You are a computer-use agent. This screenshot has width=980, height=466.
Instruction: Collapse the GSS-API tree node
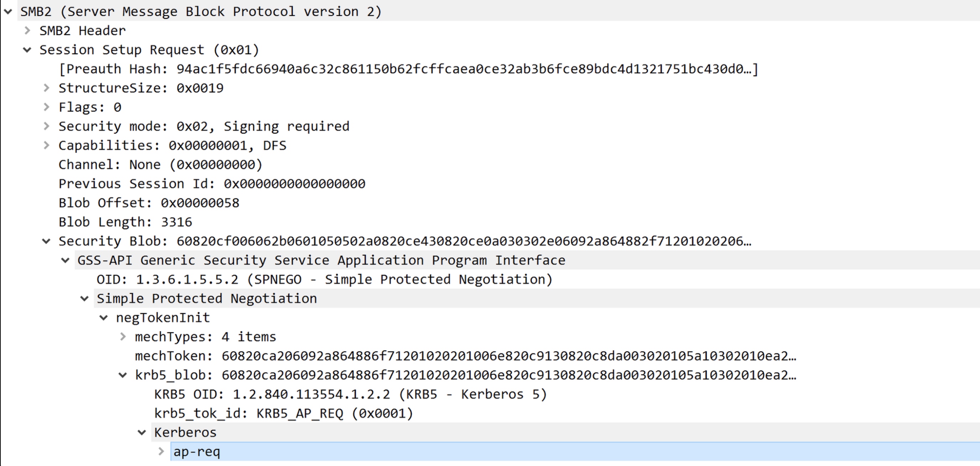(66, 260)
